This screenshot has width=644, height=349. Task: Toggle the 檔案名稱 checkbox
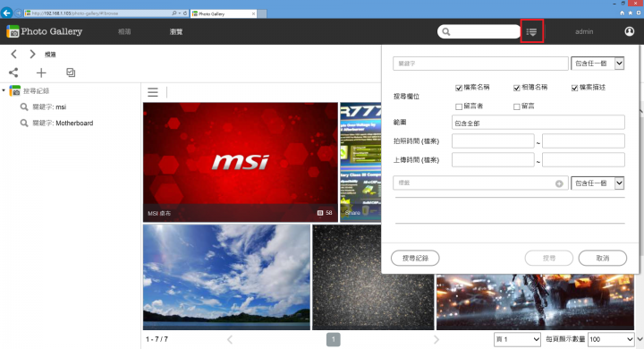coord(459,88)
